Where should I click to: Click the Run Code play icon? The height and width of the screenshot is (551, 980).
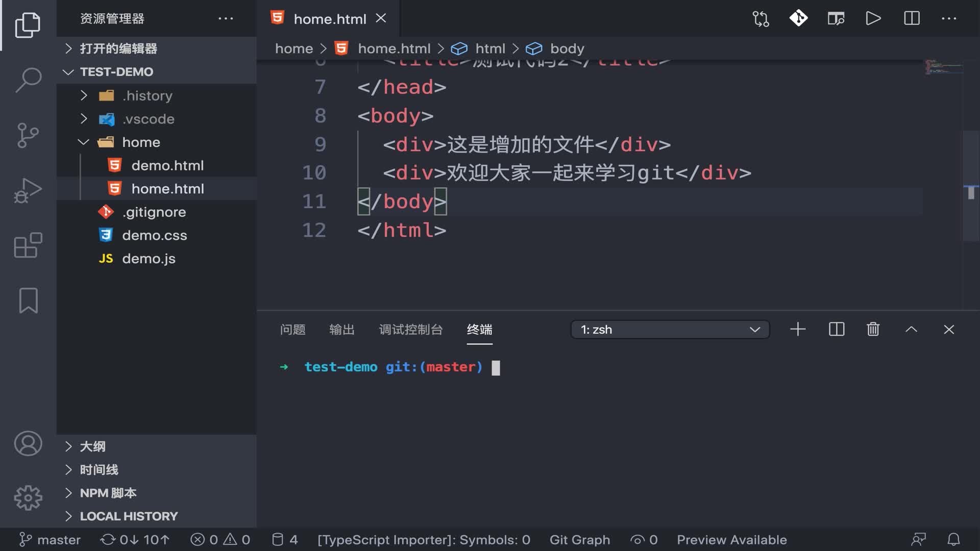click(x=873, y=19)
